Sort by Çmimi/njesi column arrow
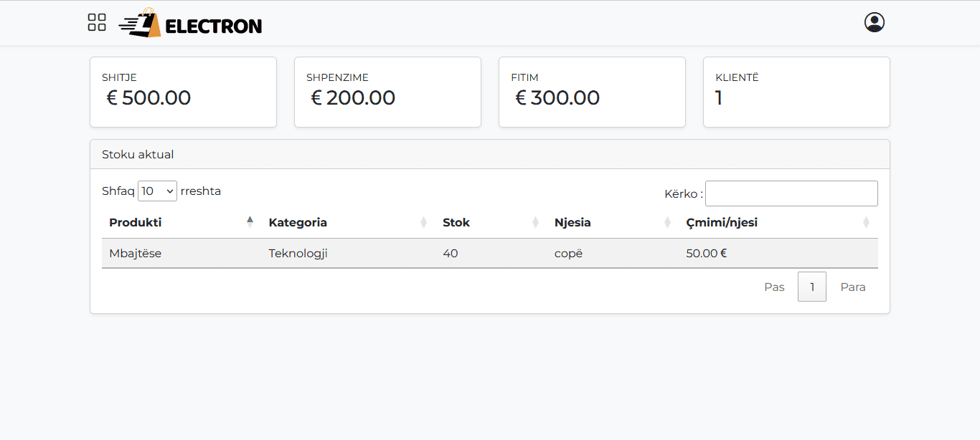 click(866, 222)
